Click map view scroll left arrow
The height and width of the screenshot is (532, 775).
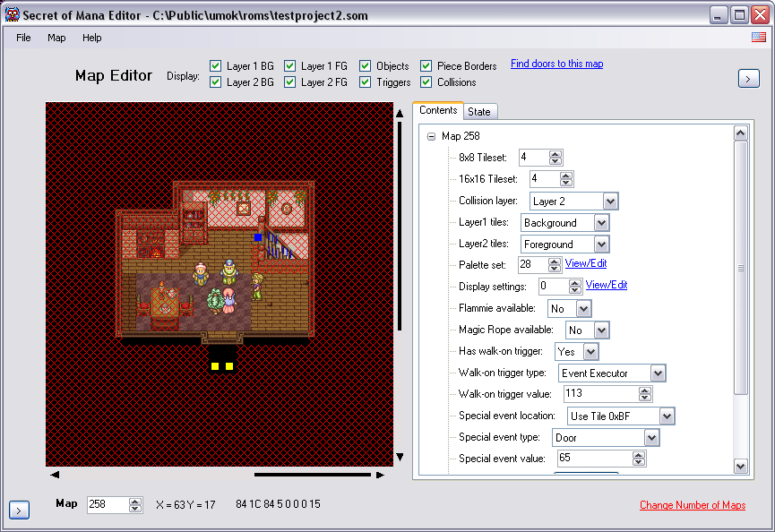(55, 475)
